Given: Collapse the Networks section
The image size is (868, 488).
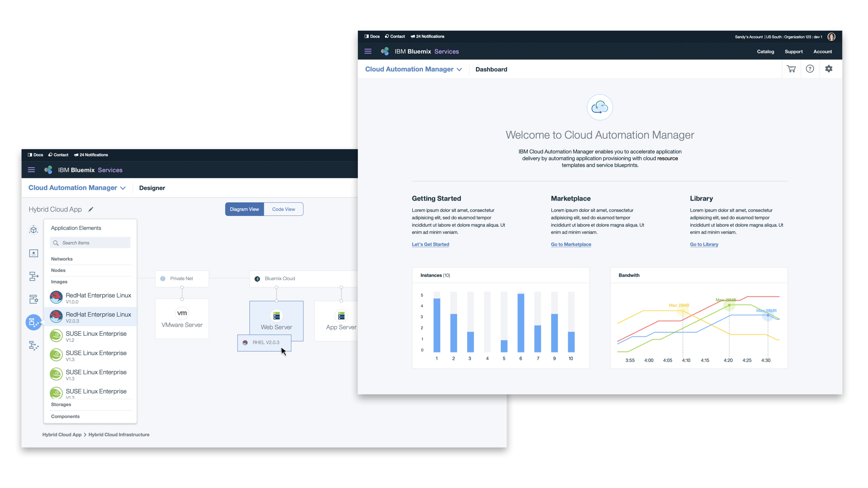Looking at the screenshot, I should (x=62, y=259).
